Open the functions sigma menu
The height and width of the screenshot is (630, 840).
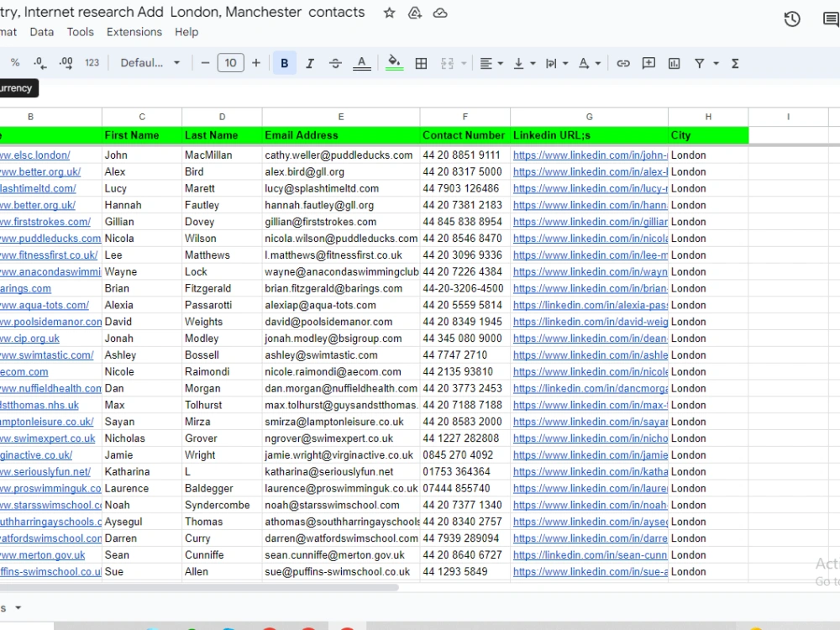(735, 63)
